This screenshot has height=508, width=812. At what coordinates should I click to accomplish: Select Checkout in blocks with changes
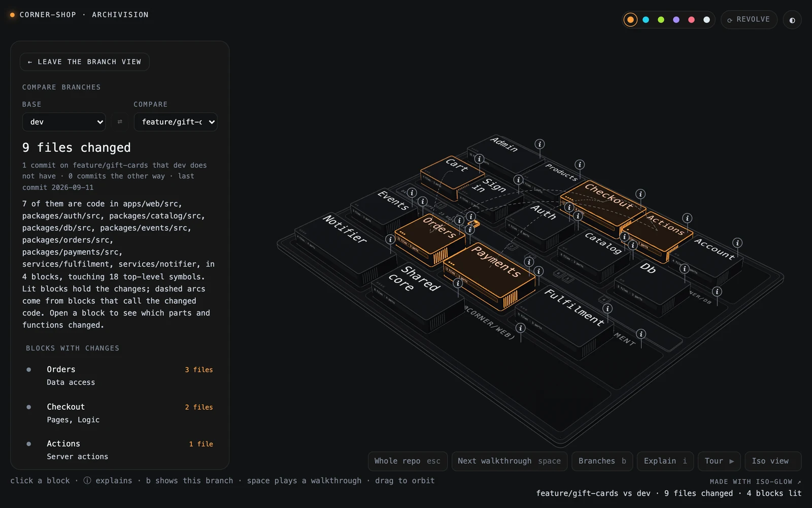[x=120, y=413]
